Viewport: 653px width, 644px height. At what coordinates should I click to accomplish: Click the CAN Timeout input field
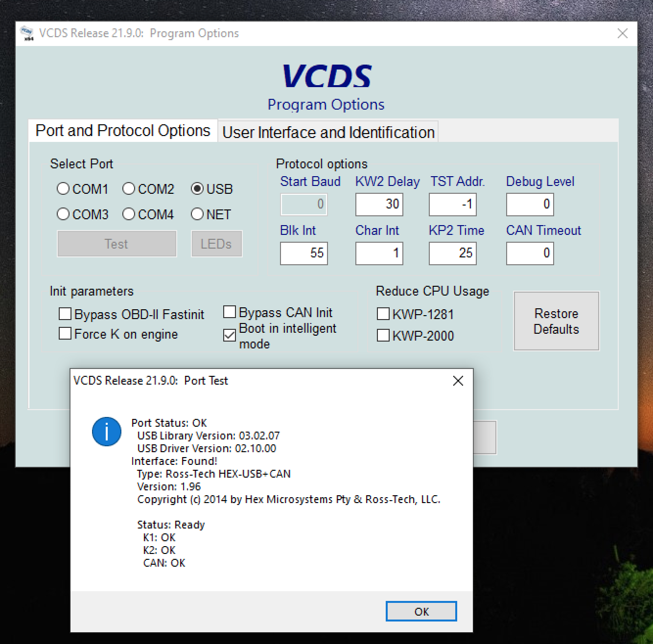coord(530,253)
